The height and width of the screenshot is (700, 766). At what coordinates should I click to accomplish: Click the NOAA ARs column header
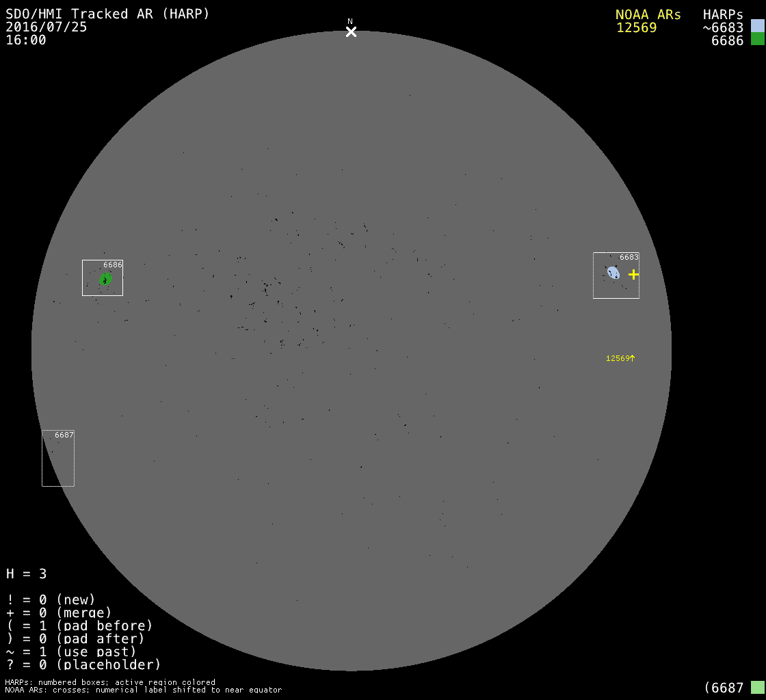[648, 14]
